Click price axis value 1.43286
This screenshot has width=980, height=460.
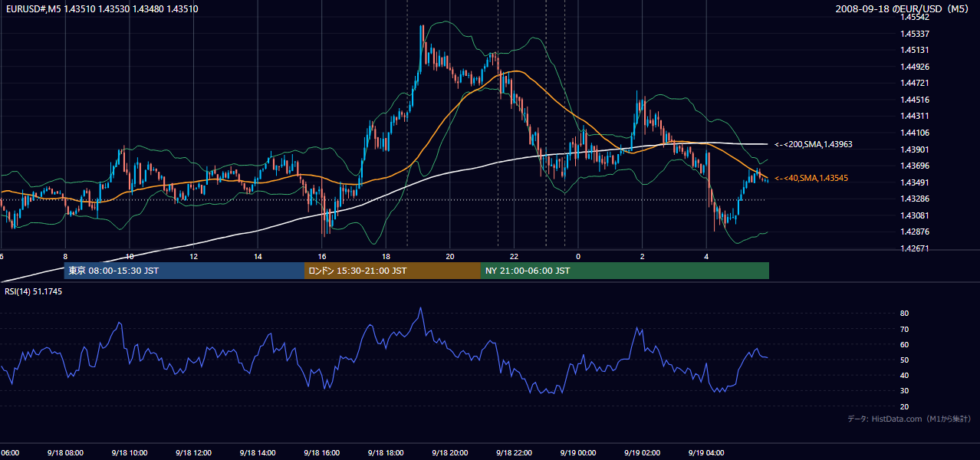916,199
